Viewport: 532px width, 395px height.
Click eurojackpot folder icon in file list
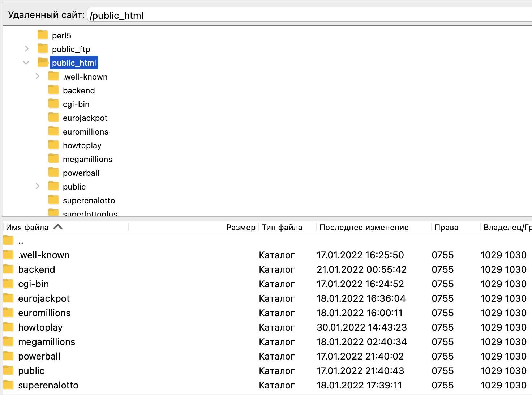[8, 298]
